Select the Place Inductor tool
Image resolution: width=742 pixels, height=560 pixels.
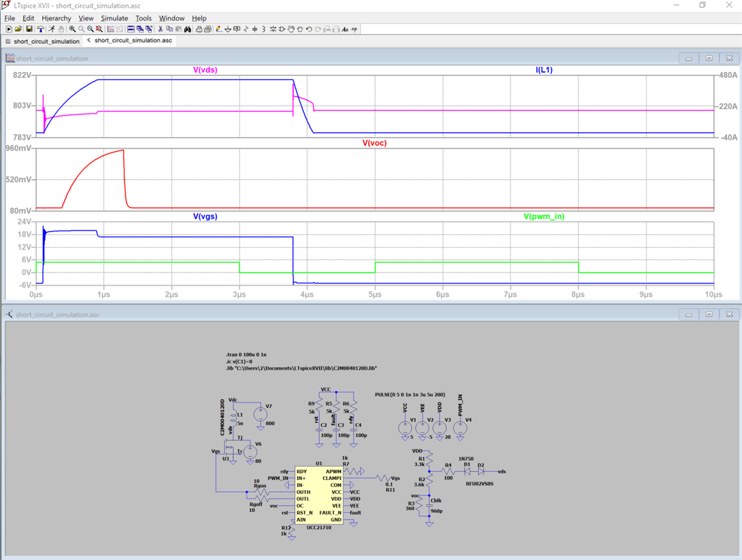click(264, 29)
